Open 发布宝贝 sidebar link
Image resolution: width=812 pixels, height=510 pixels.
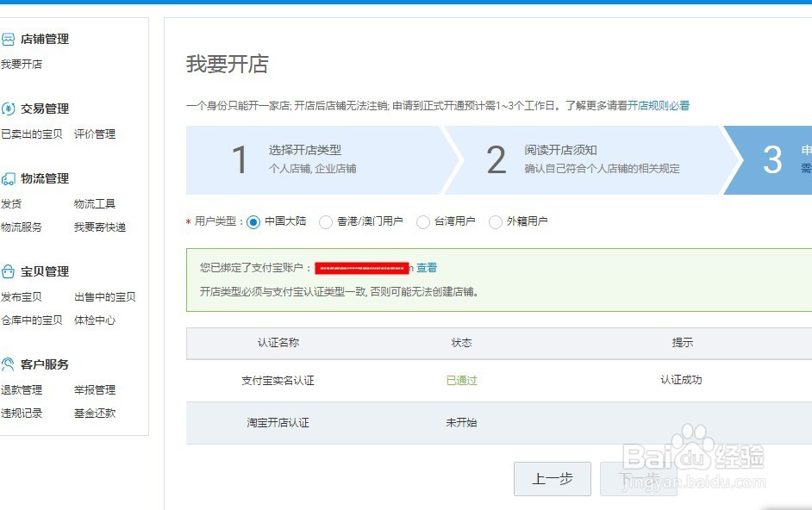coord(22,297)
